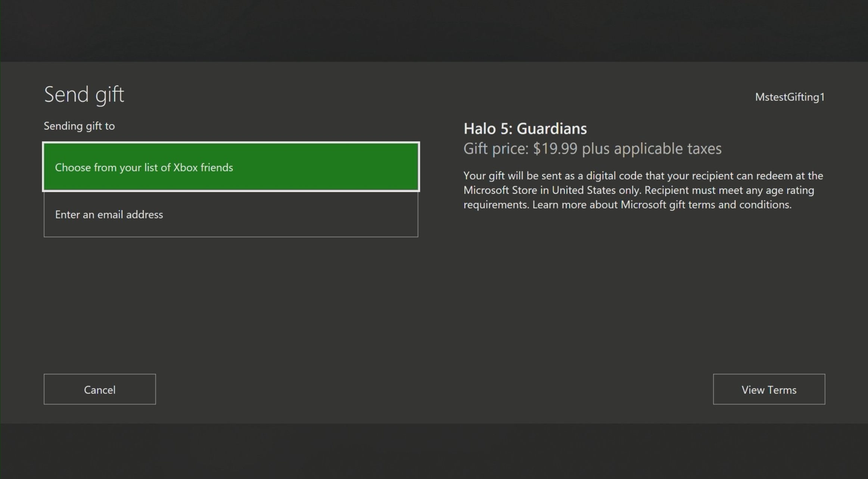The height and width of the screenshot is (479, 868).
Task: Open Learn more about Microsoft gift terms
Action: point(662,205)
